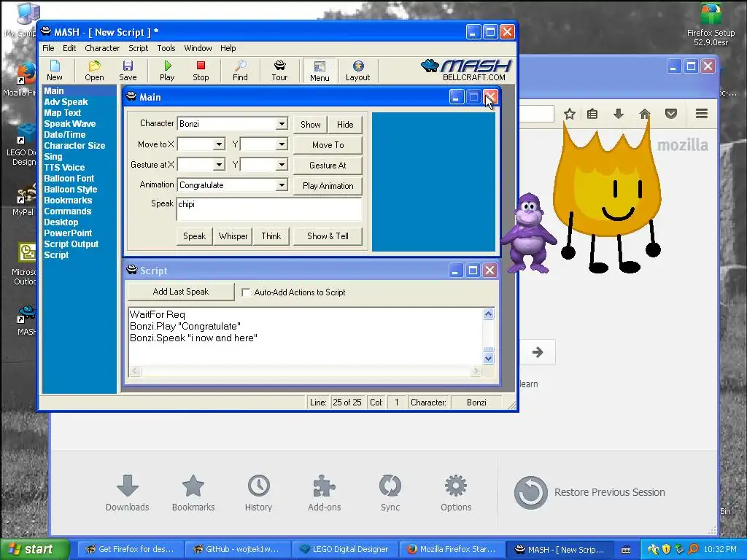Open the Character menu
Screen dimensions: 747x560
(x=102, y=48)
